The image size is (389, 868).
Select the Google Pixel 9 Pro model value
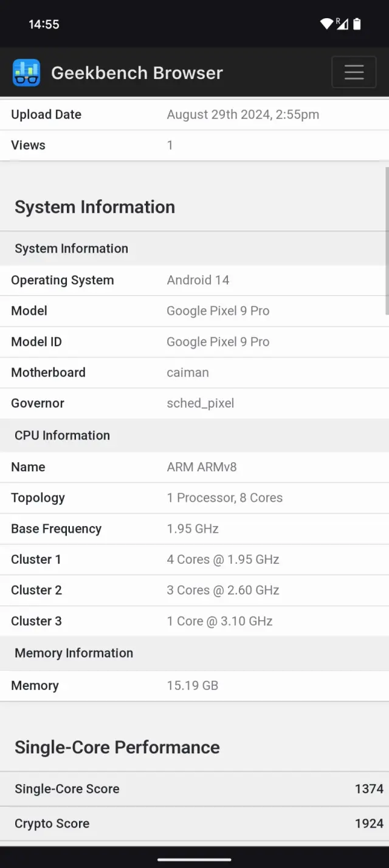click(218, 311)
